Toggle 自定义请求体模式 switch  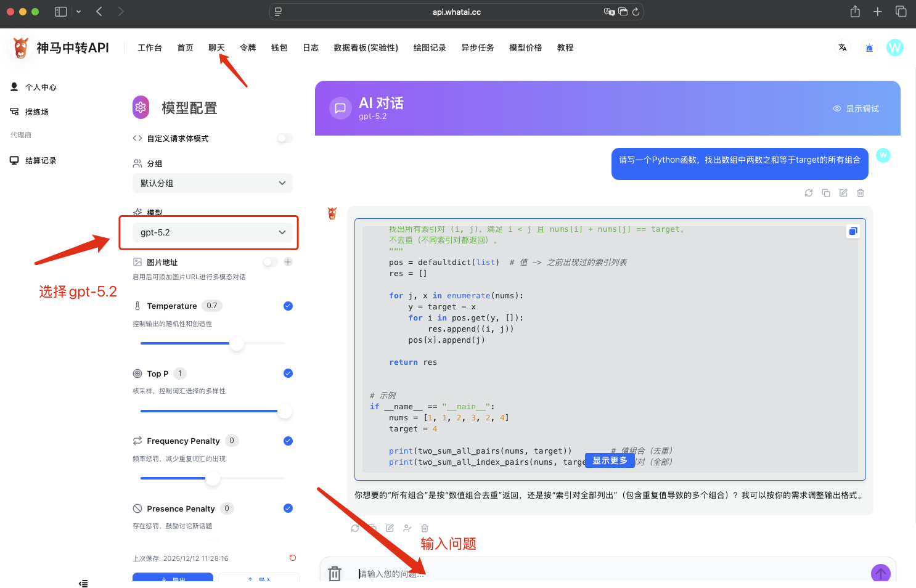click(284, 138)
